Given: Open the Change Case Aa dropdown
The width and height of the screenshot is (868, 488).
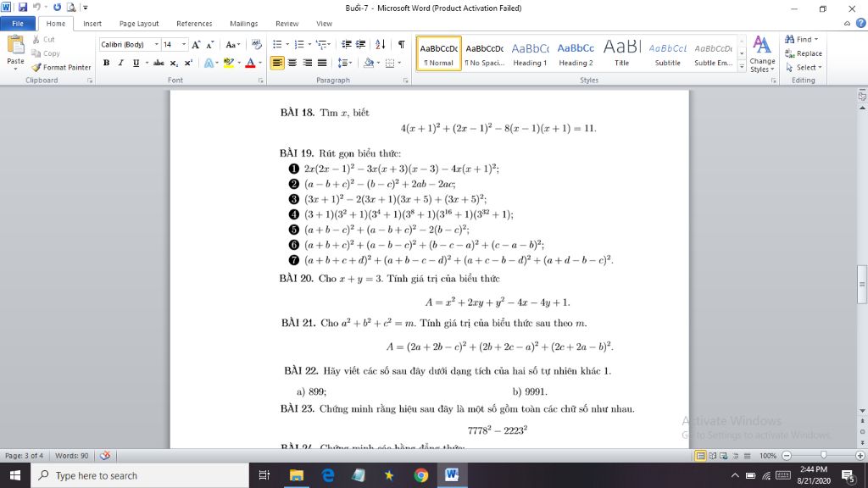Looking at the screenshot, I should tap(232, 44).
